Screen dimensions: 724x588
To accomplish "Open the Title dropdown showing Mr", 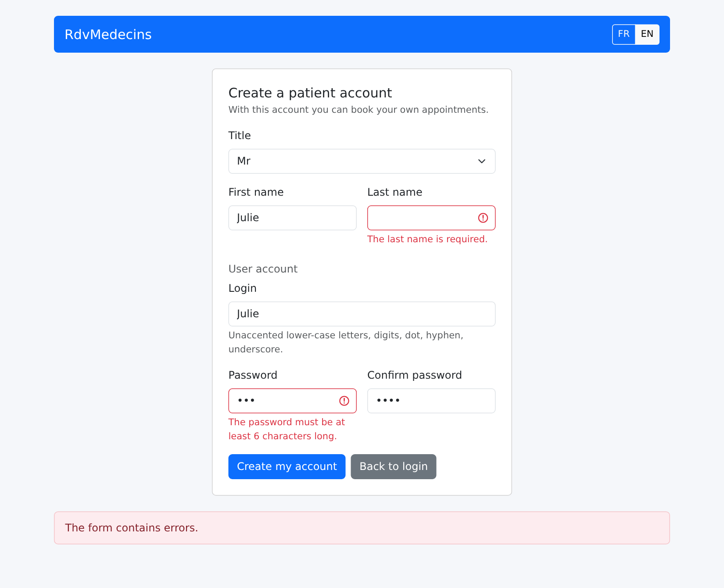I will tap(362, 161).
